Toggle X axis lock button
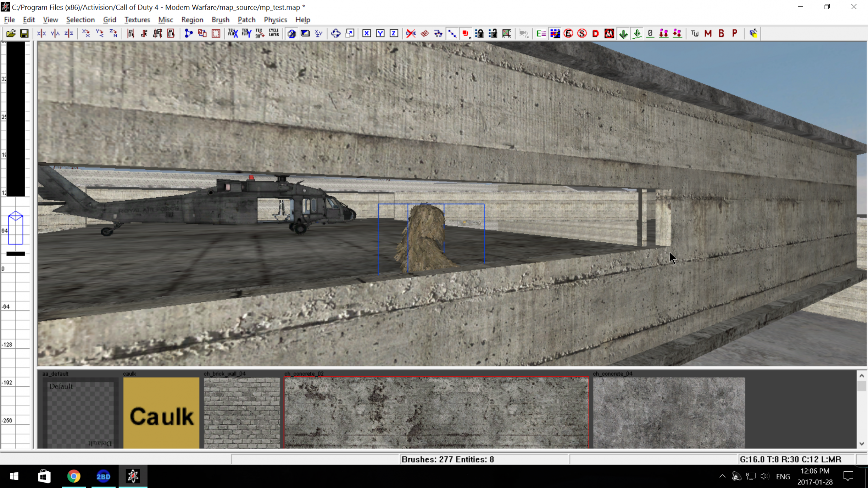 (x=367, y=33)
